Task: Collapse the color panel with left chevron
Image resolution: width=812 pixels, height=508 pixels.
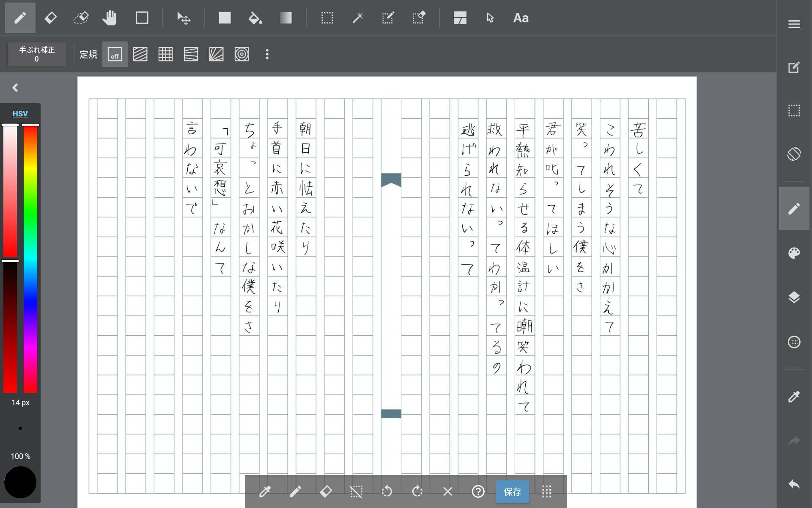Action: pyautogui.click(x=15, y=88)
